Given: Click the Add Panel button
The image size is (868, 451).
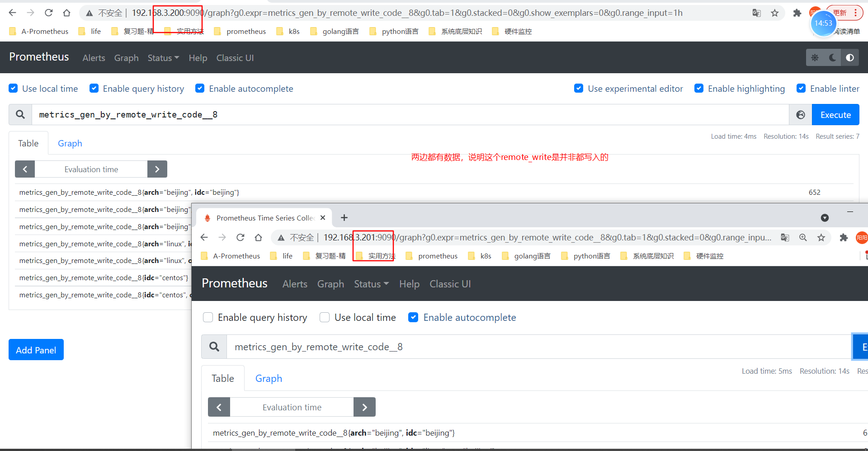Looking at the screenshot, I should (36, 350).
